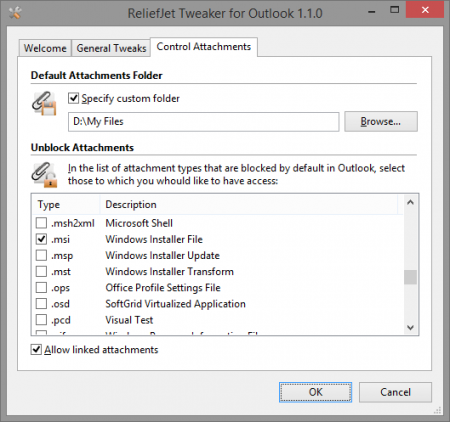Toggle Allow linked attachments checkbox
The image size is (450, 422).
pos(36,350)
